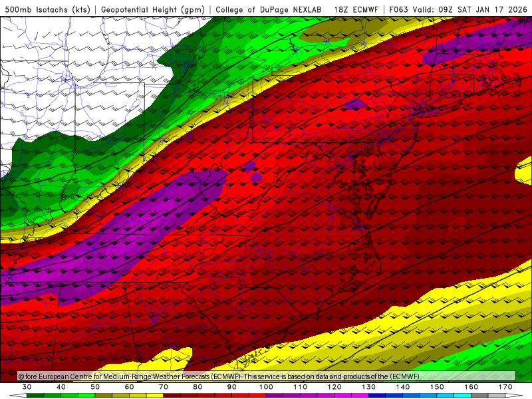Click the '60' value on the color scale
The image size is (532, 399).
129,387
